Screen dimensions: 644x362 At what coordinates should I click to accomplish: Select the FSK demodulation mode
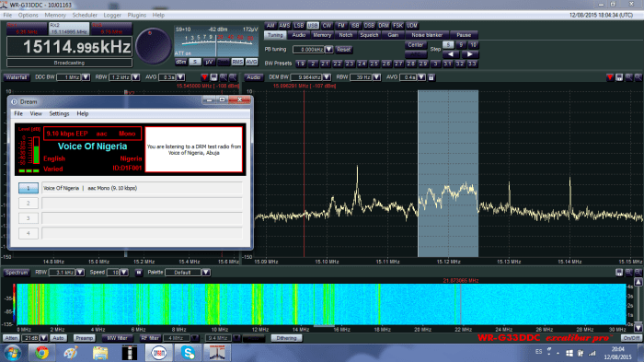coord(397,26)
